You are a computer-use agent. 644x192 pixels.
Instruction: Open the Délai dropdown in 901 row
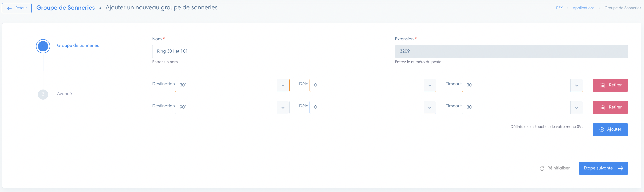click(x=373, y=107)
